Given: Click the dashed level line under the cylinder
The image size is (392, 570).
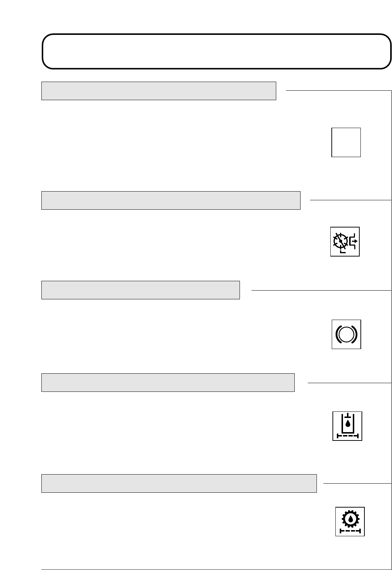Looking at the screenshot, I should click(348, 436).
